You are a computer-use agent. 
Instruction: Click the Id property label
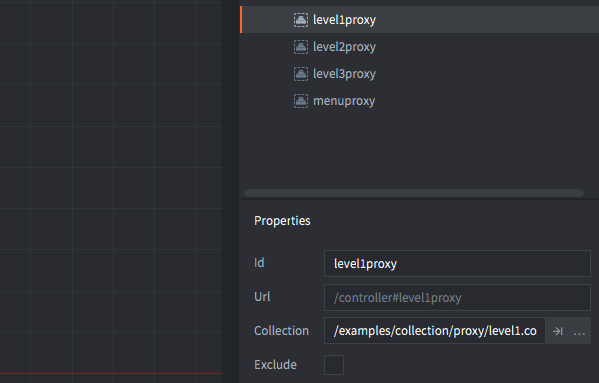pyautogui.click(x=259, y=263)
